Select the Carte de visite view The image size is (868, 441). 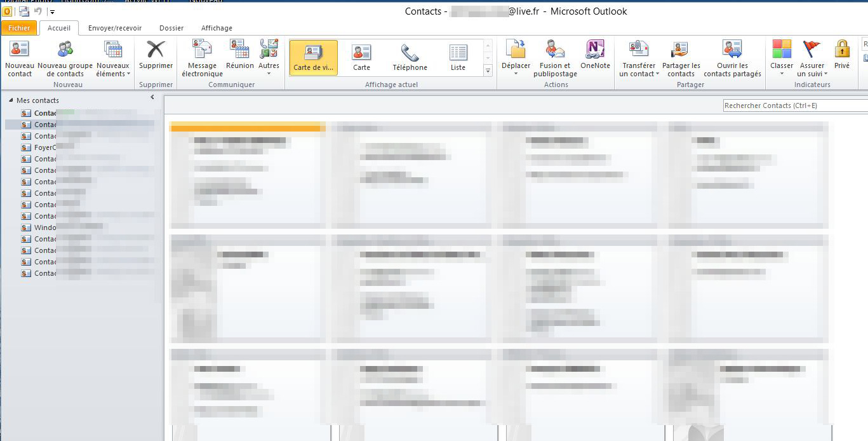[x=313, y=58]
